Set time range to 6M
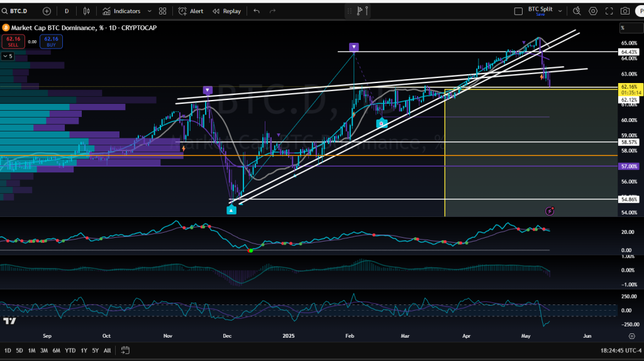The width and height of the screenshot is (644, 361). (56, 350)
